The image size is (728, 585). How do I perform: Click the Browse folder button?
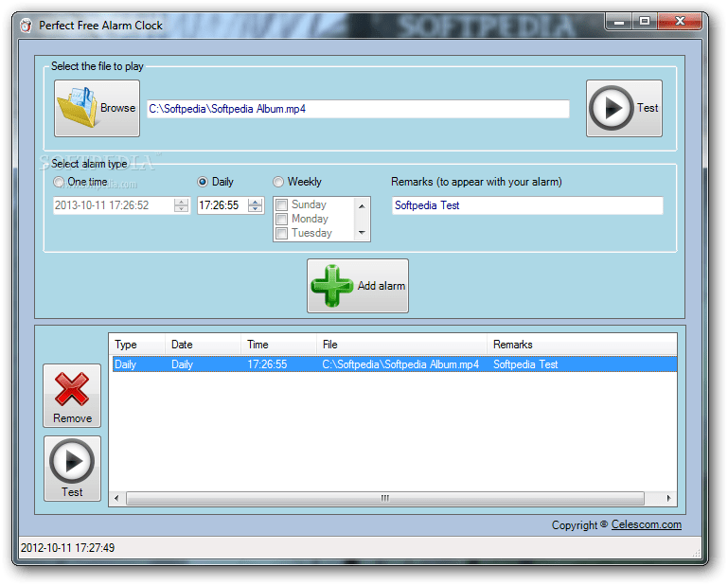[x=97, y=108]
